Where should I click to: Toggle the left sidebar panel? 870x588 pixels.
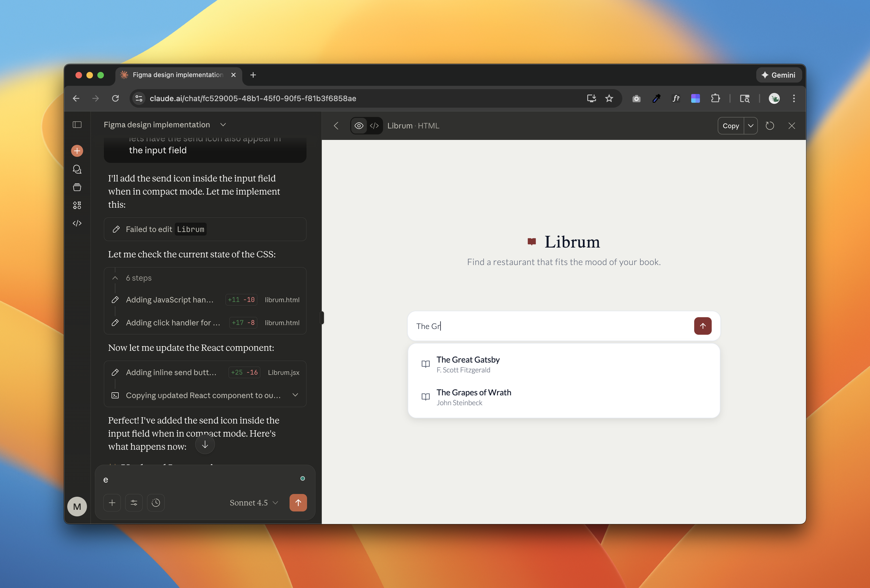pyautogui.click(x=77, y=124)
